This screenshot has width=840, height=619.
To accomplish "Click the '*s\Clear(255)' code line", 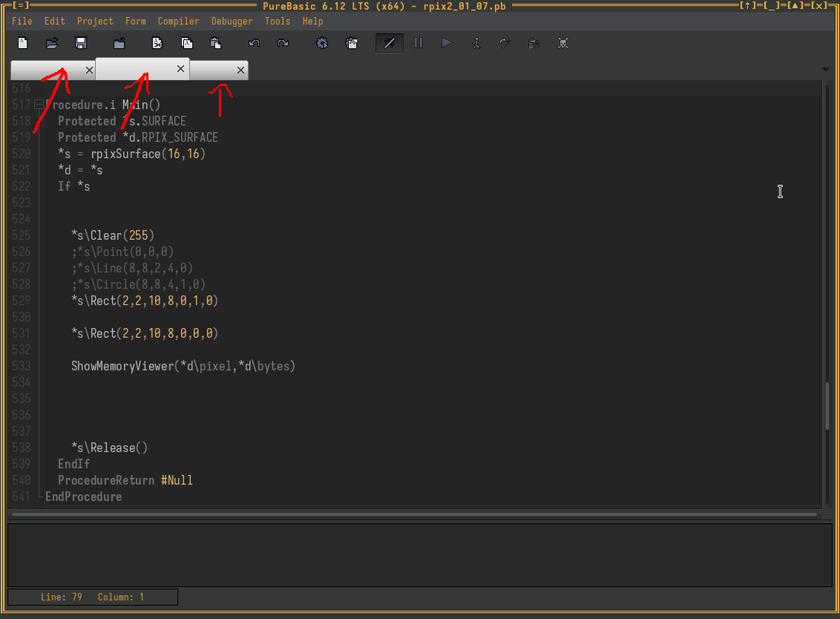I will 112,235.
